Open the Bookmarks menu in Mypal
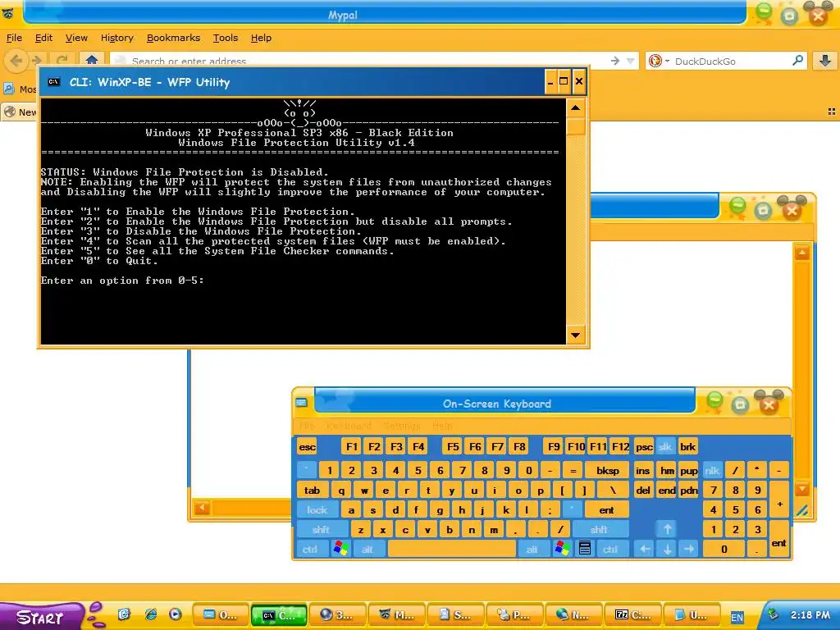 coord(173,38)
